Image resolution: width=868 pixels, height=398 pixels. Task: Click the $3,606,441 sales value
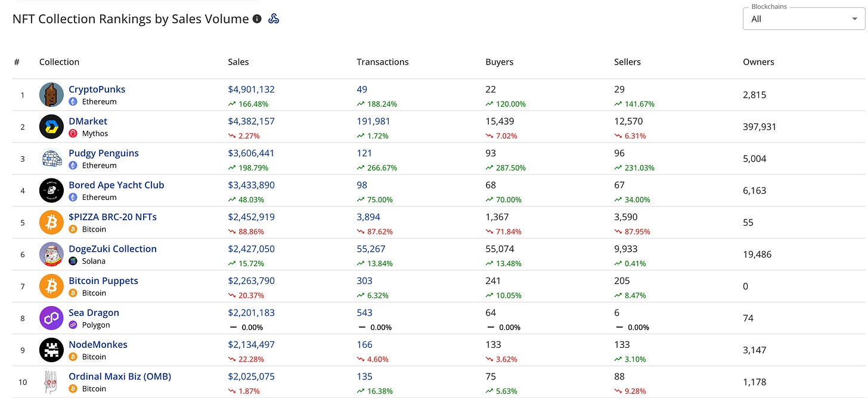click(252, 153)
